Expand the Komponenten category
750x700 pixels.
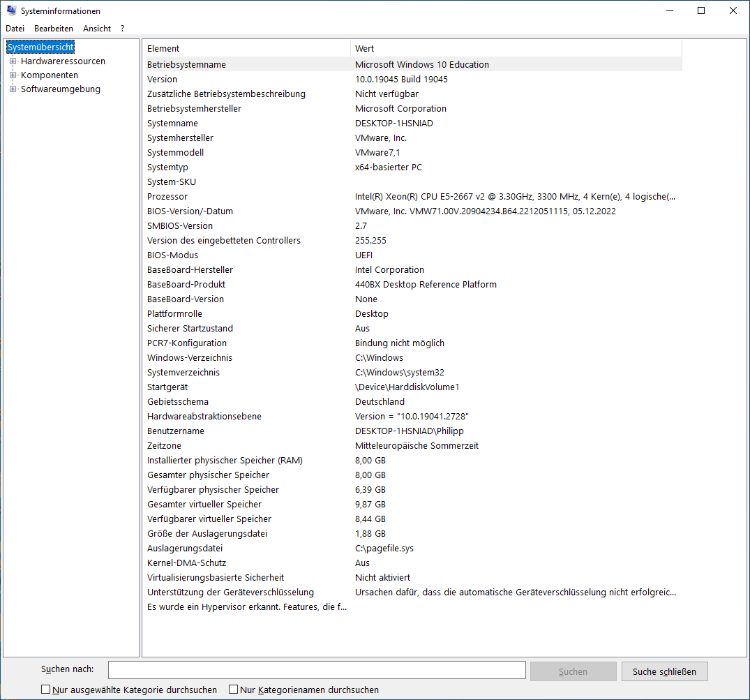click(x=12, y=75)
